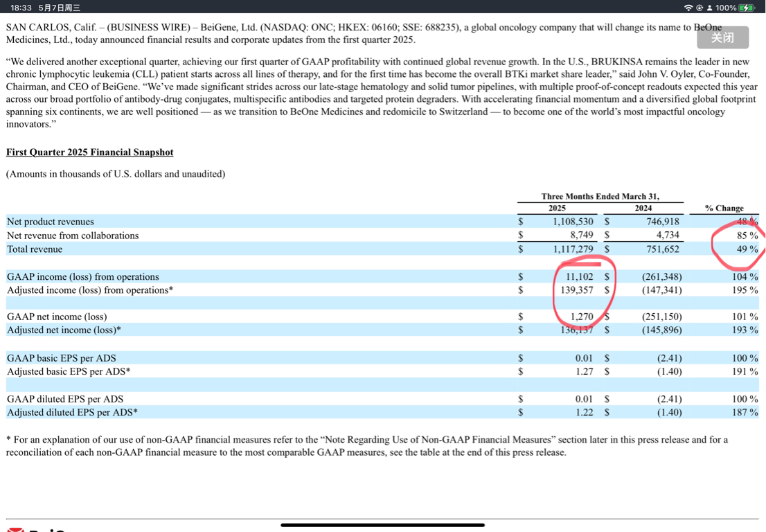Select the Net revenue from collaborations label

click(x=73, y=236)
